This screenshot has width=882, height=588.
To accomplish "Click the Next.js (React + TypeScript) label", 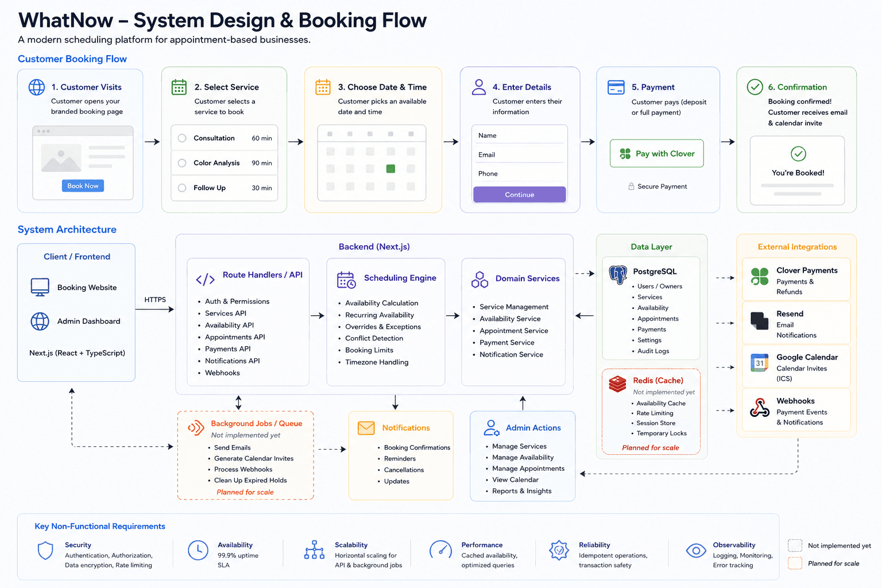I will [77, 353].
